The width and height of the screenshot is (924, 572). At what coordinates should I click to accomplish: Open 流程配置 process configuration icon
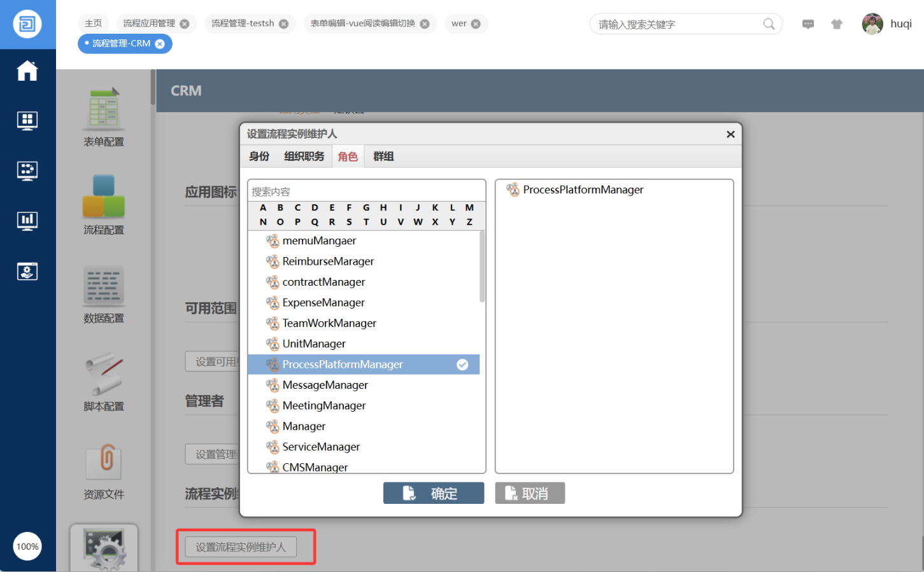104,197
